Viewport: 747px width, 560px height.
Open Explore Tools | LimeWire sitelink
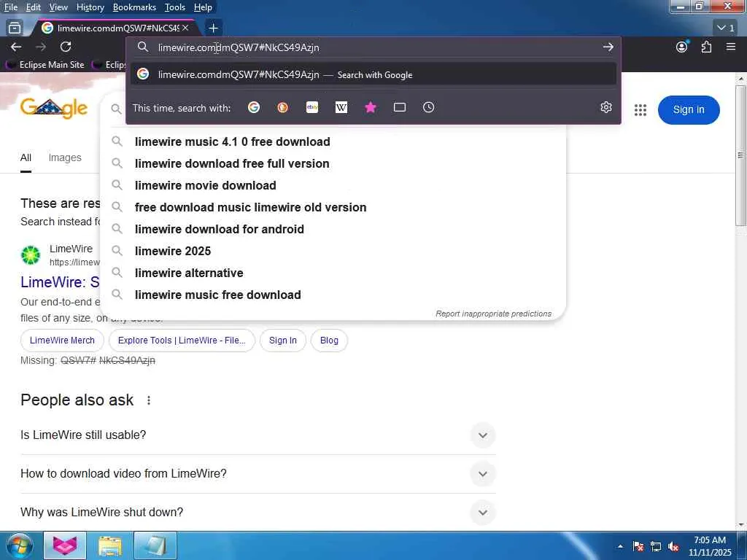[x=182, y=341]
